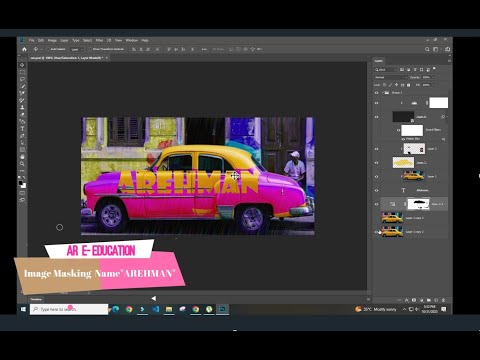This screenshot has width=480, height=360.
Task: Hide the yellow car shape layer
Action: click(377, 163)
